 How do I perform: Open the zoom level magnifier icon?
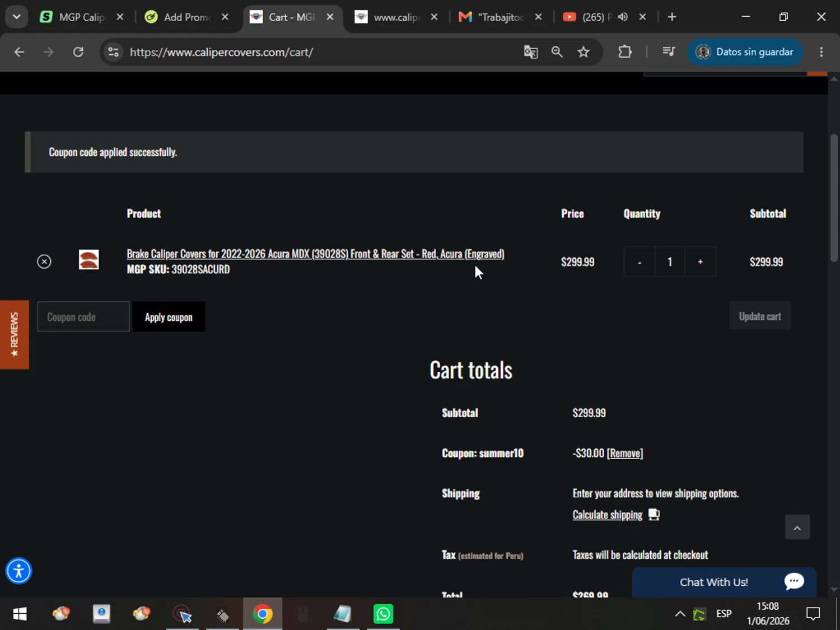point(557,52)
